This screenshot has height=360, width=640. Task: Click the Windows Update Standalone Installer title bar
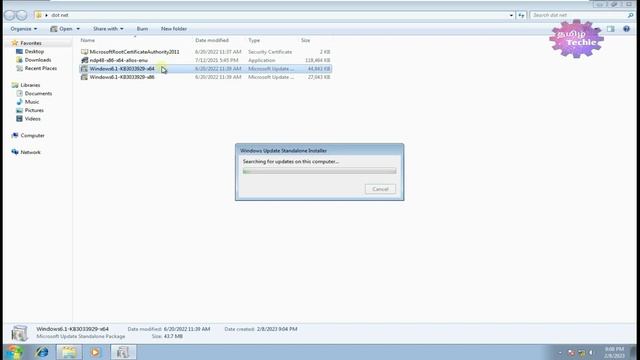tap(319, 151)
